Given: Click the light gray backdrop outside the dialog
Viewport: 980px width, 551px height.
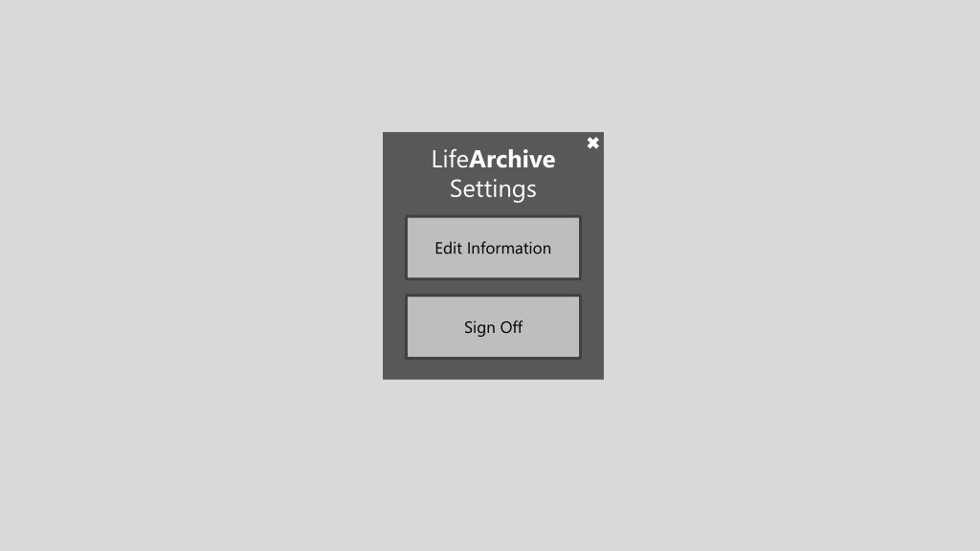Looking at the screenshot, I should tap(188, 275).
